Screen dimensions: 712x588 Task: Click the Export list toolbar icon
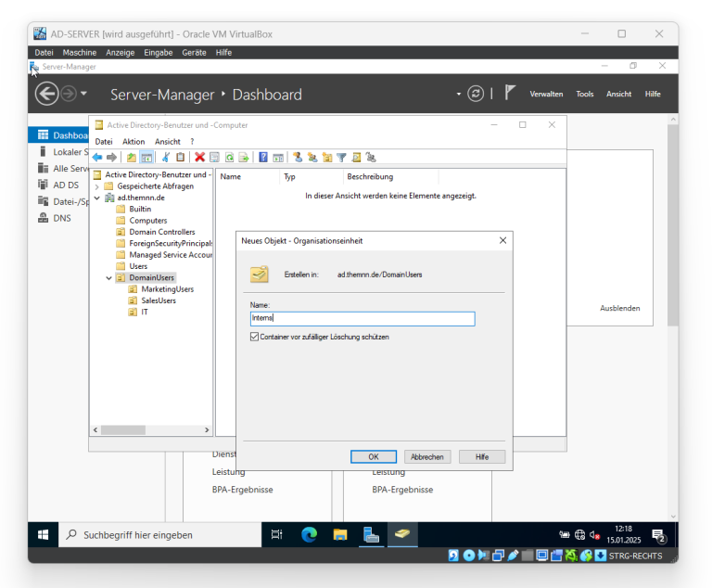[244, 158]
